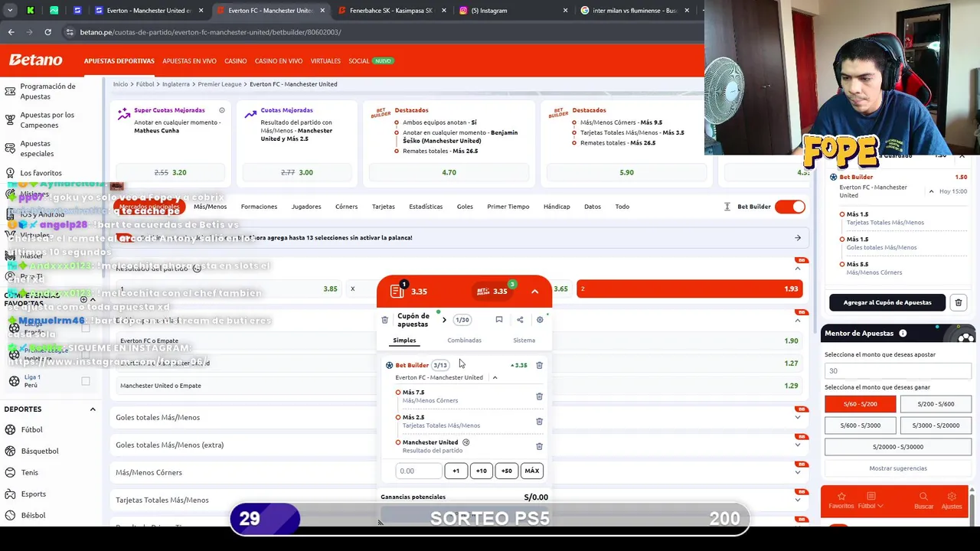Open CASINO in top menu
Viewport: 980px width, 551px height.
coord(235,60)
